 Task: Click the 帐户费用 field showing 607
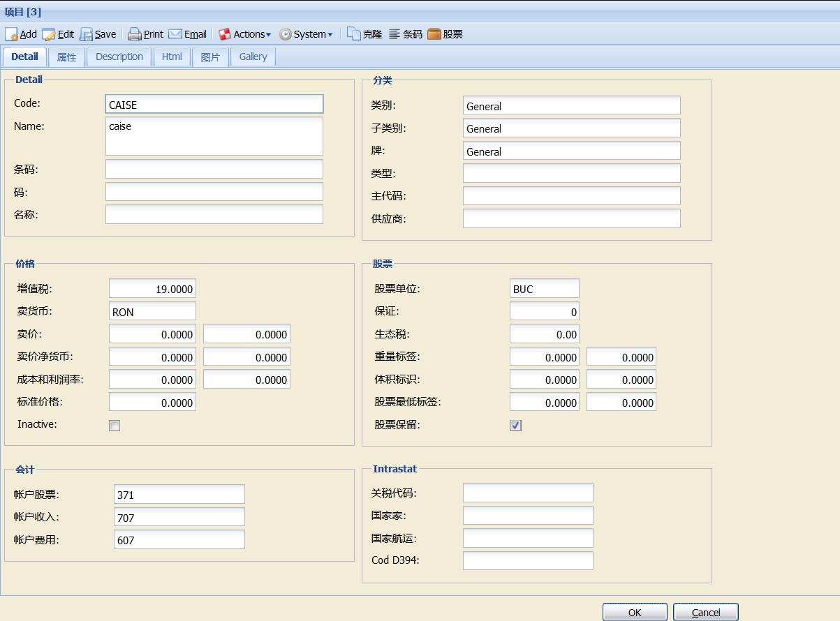pos(179,539)
